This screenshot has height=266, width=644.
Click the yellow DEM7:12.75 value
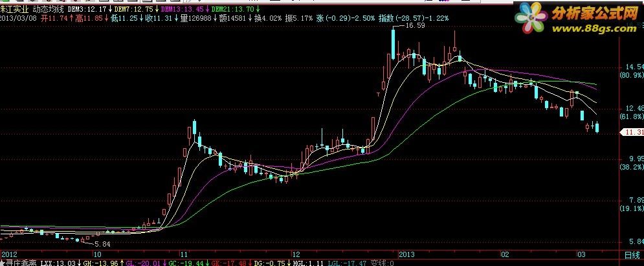point(135,8)
